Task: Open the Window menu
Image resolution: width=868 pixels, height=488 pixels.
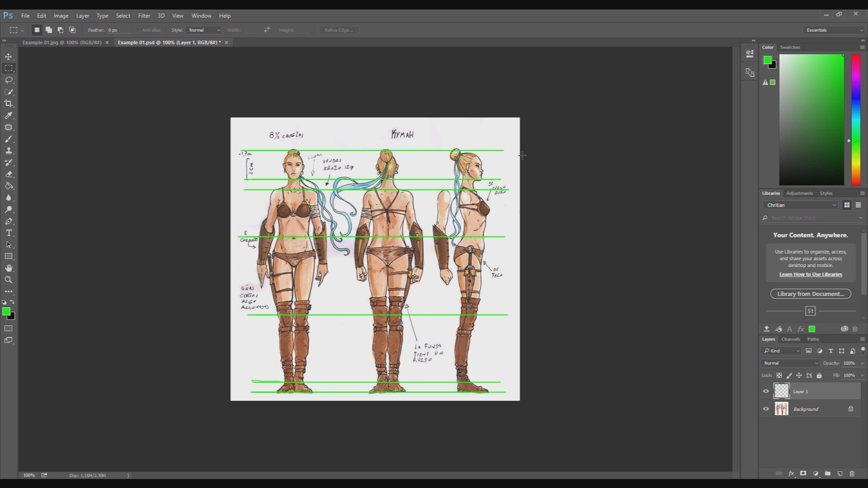Action: [x=201, y=15]
